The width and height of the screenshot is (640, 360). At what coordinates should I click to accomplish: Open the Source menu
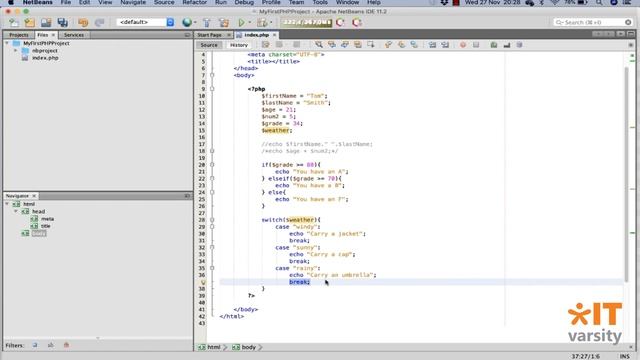click(164, 2)
